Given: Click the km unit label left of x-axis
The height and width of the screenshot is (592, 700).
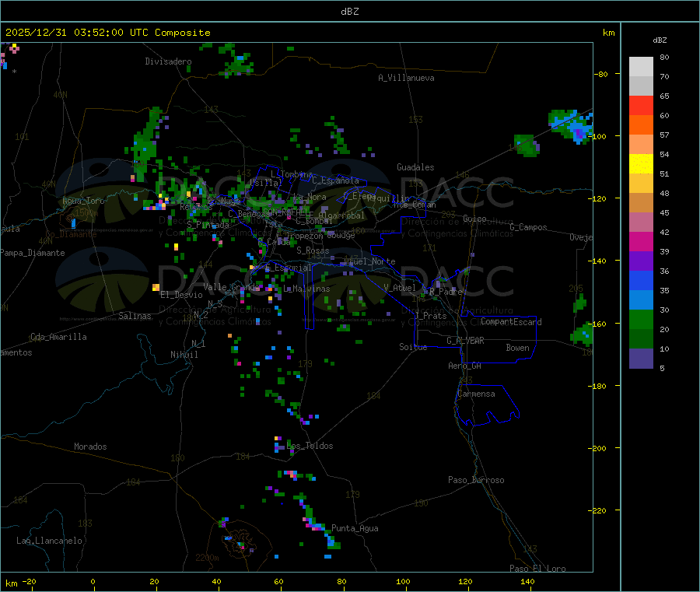Looking at the screenshot, I should [11, 583].
